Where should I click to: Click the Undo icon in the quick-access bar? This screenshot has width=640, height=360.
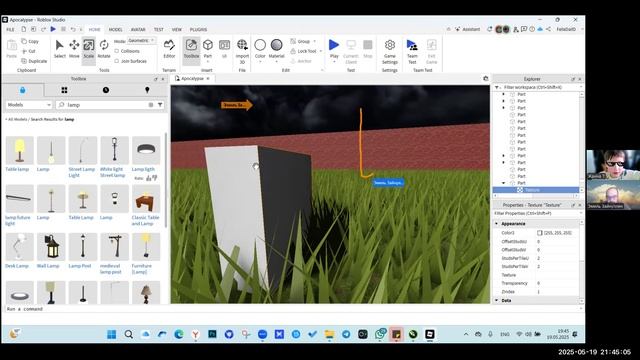[73, 29]
